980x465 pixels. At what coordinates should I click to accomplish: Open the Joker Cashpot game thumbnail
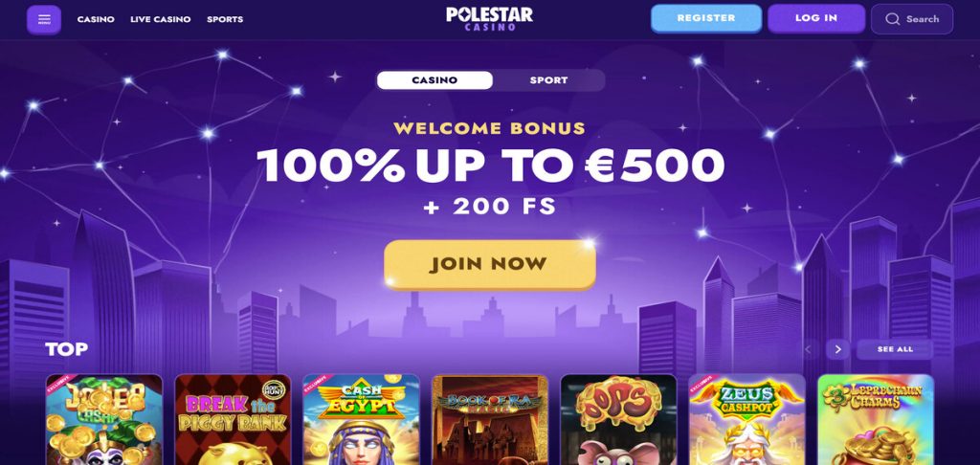tap(104, 419)
